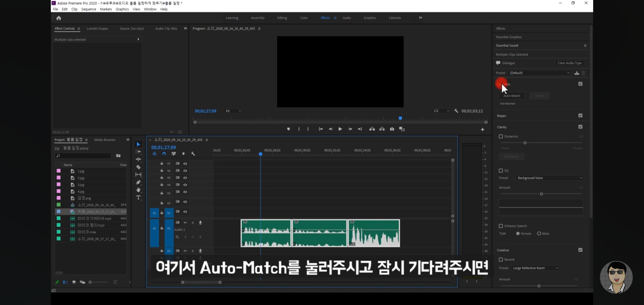Select the Hand tool
The height and width of the screenshot is (305, 644).
point(138,190)
